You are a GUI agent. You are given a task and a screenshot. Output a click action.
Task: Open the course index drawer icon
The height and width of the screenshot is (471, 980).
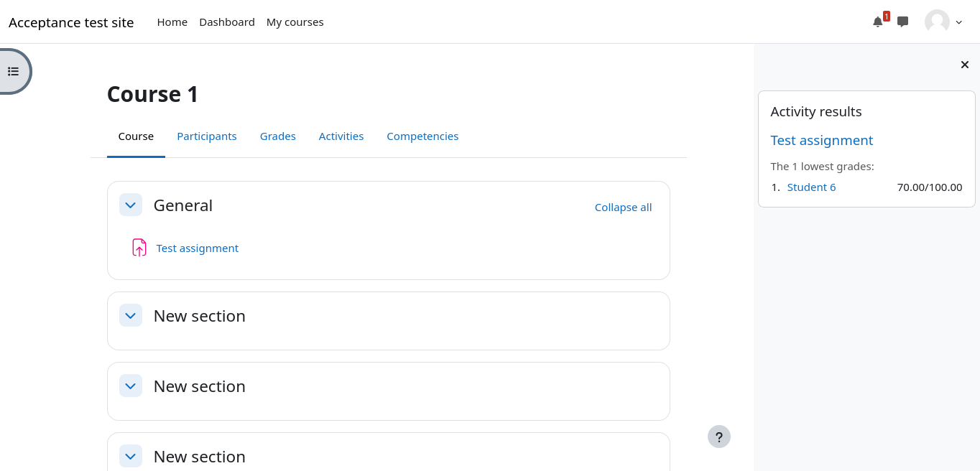[x=13, y=71]
